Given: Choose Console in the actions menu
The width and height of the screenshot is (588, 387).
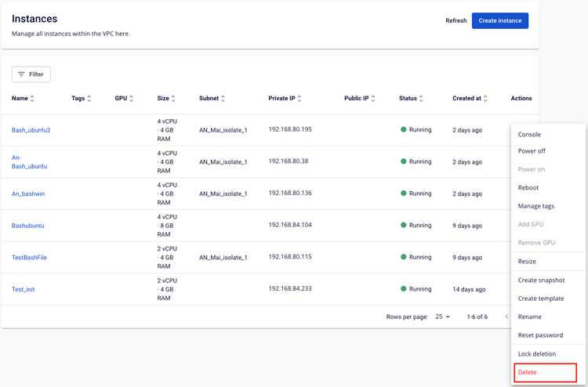Looking at the screenshot, I should click(x=529, y=135).
